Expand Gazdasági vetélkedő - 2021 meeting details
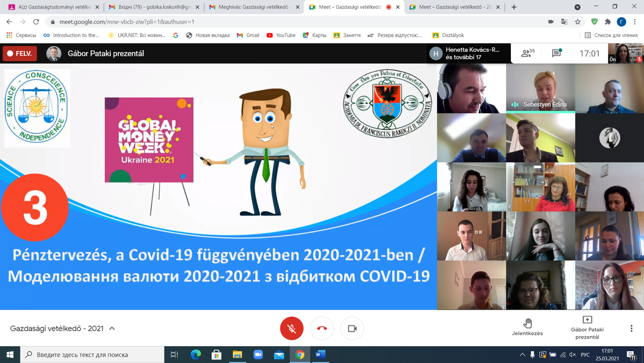 [x=112, y=328]
